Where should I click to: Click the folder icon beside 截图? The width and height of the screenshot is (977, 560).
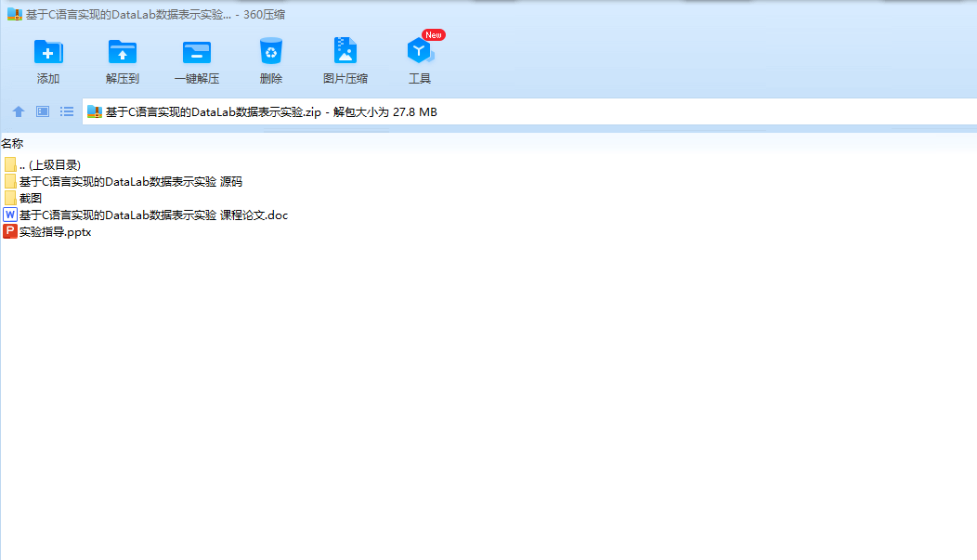pyautogui.click(x=10, y=198)
